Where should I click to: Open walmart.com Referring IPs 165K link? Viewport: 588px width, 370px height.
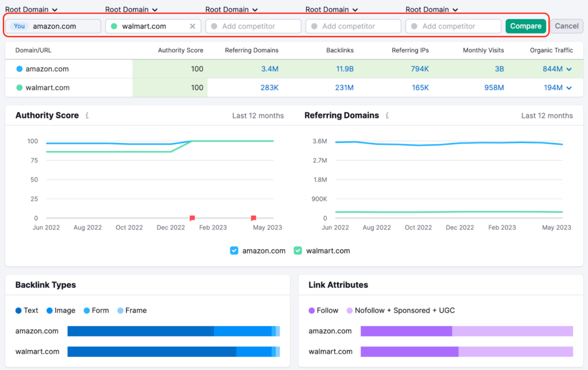[420, 88]
